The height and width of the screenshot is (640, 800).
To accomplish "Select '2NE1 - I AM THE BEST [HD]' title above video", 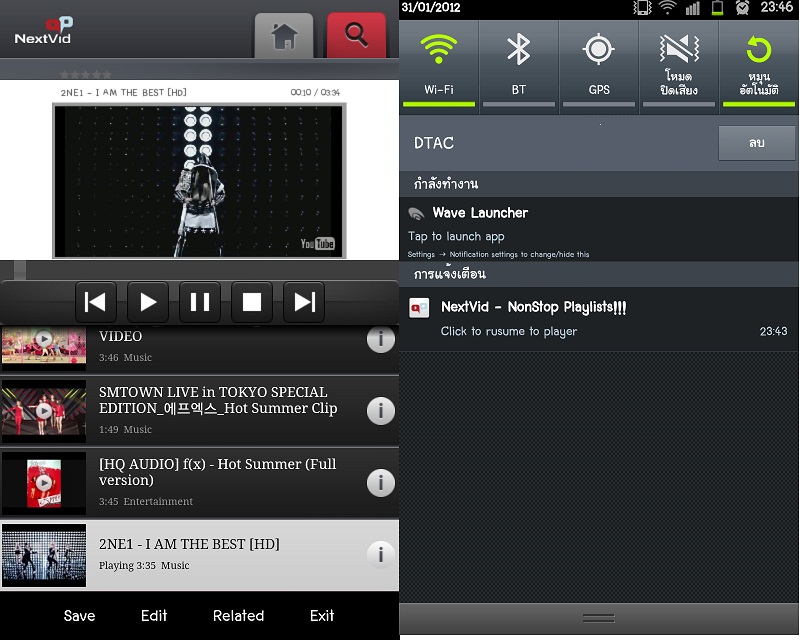I will tap(123, 92).
